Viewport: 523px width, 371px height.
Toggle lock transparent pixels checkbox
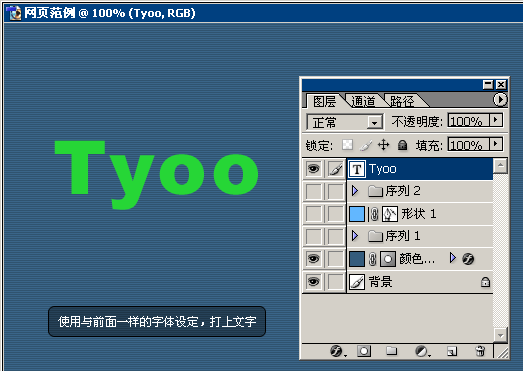click(348, 145)
